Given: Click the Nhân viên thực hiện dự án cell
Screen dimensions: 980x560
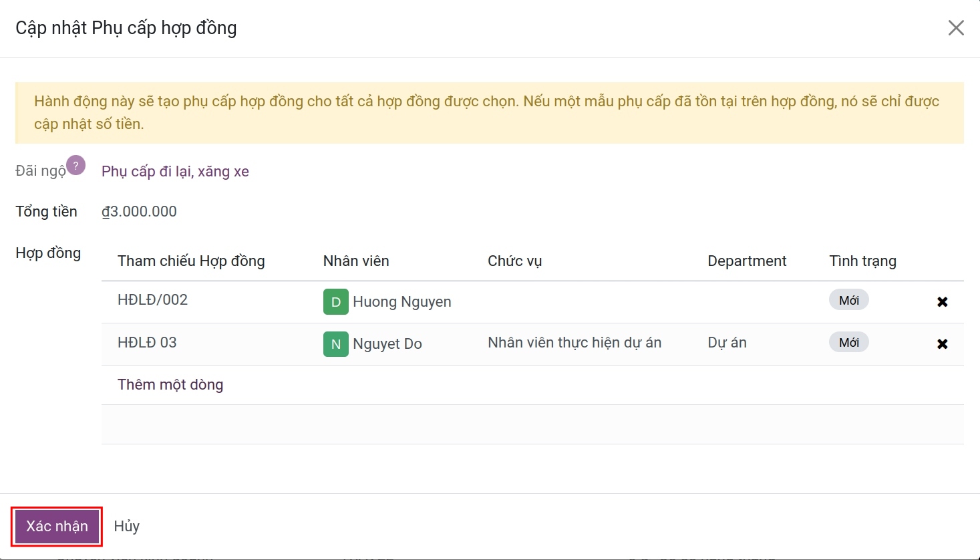Looking at the screenshot, I should point(574,343).
